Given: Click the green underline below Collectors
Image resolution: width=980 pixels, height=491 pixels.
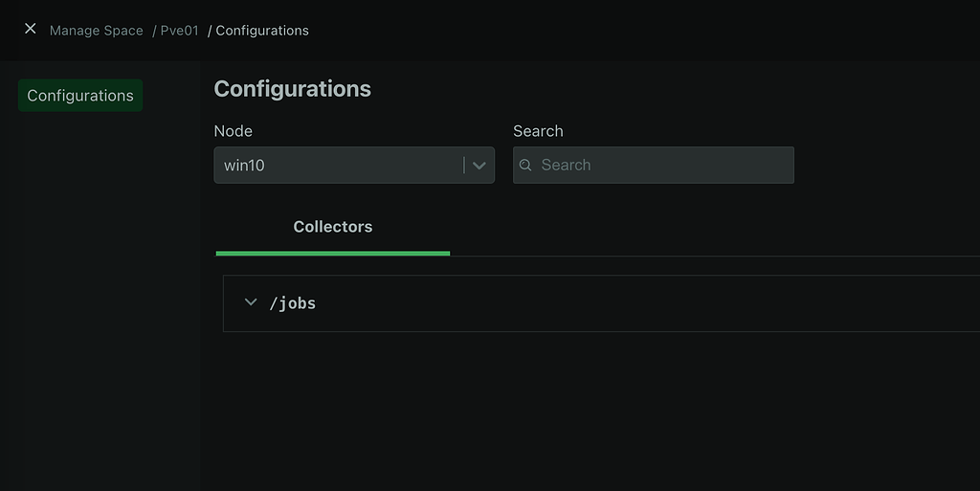Looking at the screenshot, I should [332, 253].
